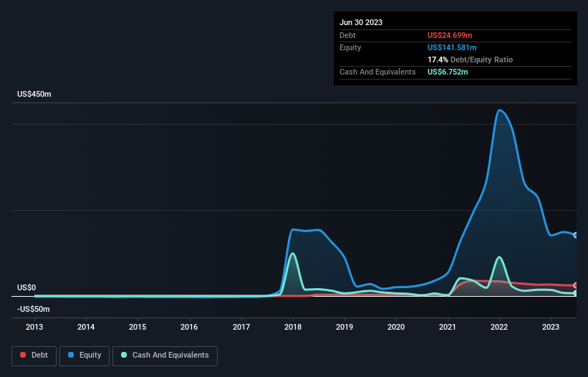Click the US$141.581m equity value
Image resolution: width=588 pixels, height=377 pixels.
pos(452,47)
